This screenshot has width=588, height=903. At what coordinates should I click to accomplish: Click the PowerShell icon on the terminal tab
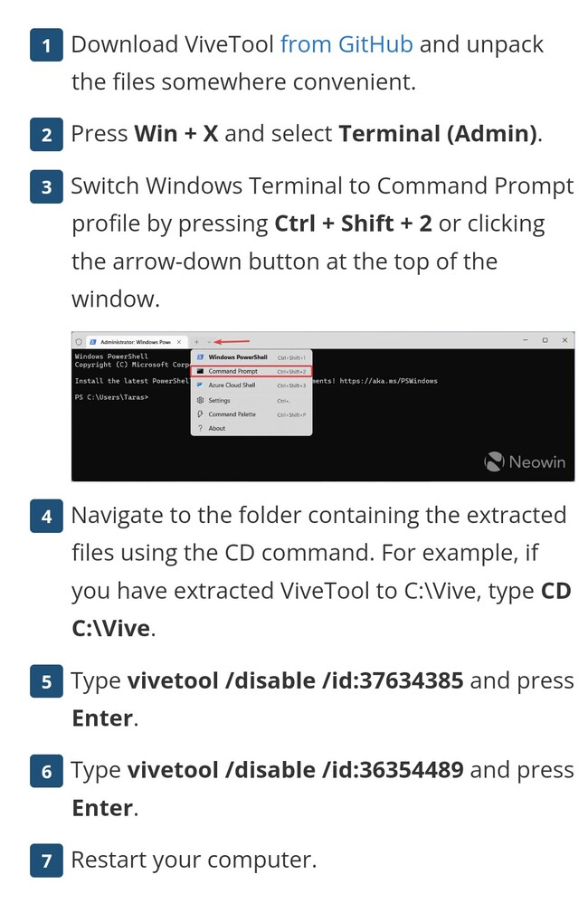(92, 341)
